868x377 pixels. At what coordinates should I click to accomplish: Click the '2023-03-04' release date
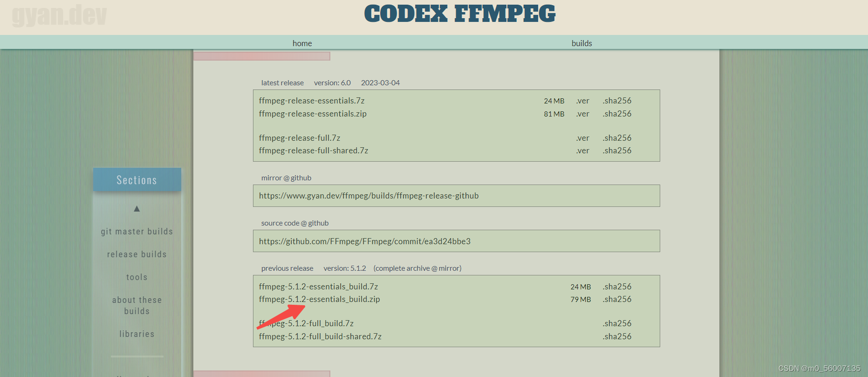tap(380, 83)
